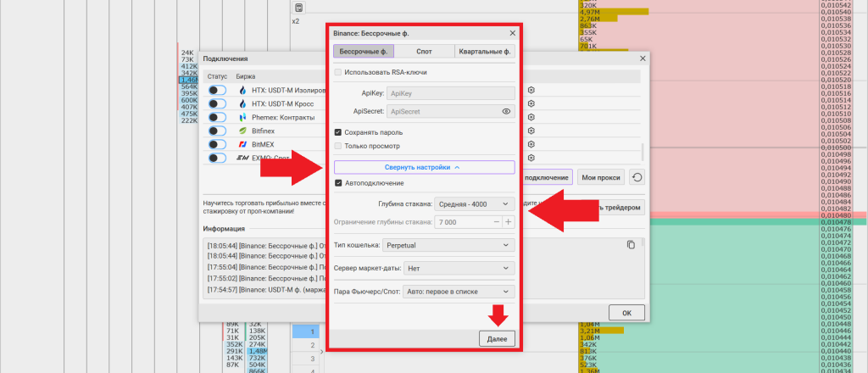Decrease Ограничение глубины стакана with minus
Screen dimensions: 868x373
point(496,222)
